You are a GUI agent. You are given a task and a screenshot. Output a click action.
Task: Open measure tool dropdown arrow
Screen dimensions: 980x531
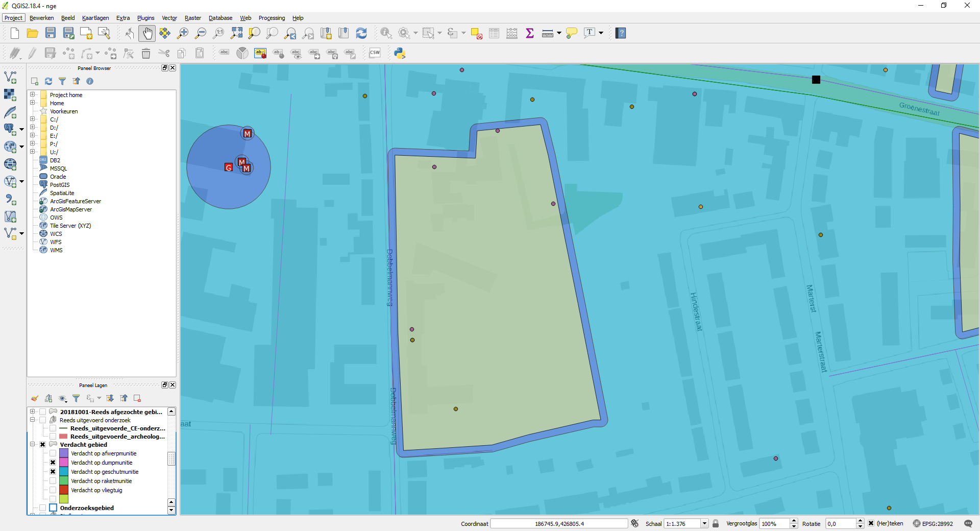tap(559, 33)
